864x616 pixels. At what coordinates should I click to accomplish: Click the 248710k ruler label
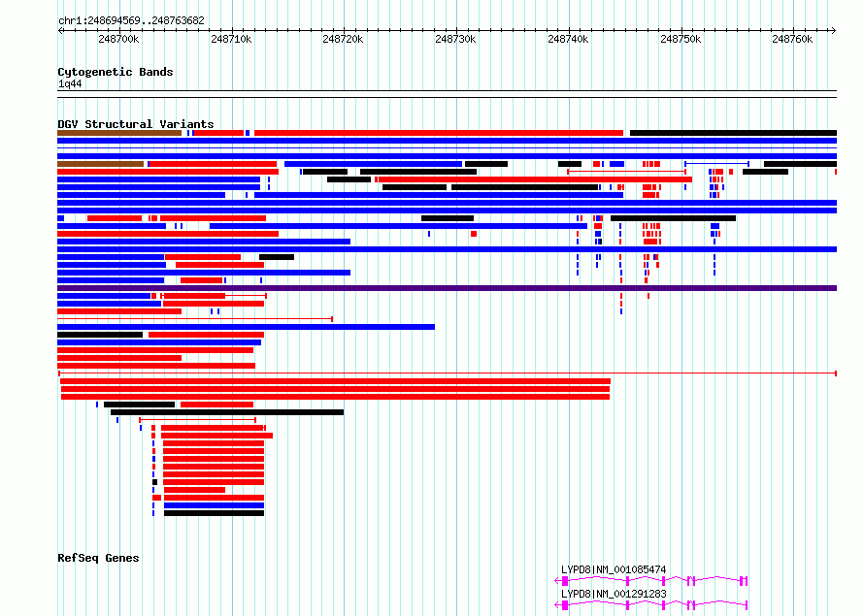click(231, 39)
